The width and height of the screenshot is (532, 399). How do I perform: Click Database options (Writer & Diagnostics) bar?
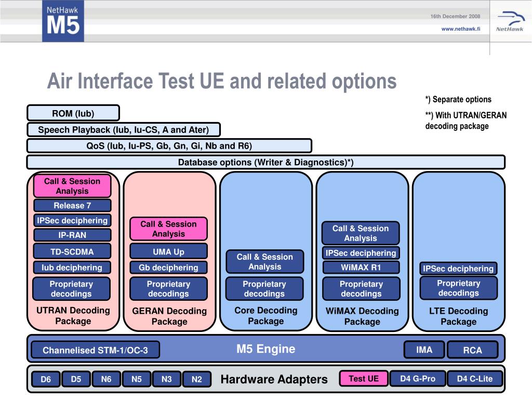265,162
